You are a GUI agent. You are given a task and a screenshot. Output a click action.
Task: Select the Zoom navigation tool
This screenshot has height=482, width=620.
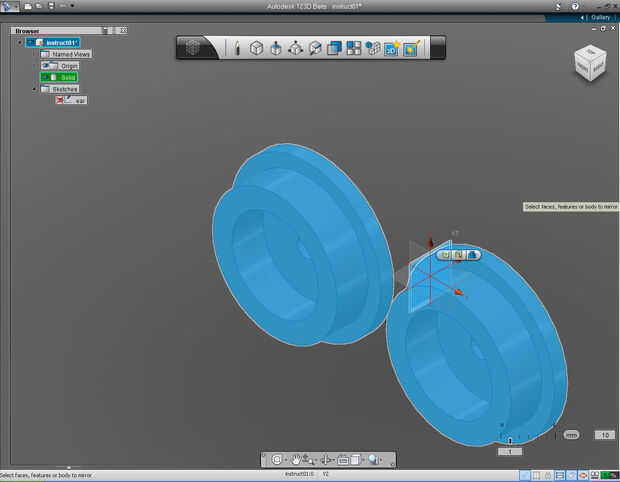pos(308,459)
